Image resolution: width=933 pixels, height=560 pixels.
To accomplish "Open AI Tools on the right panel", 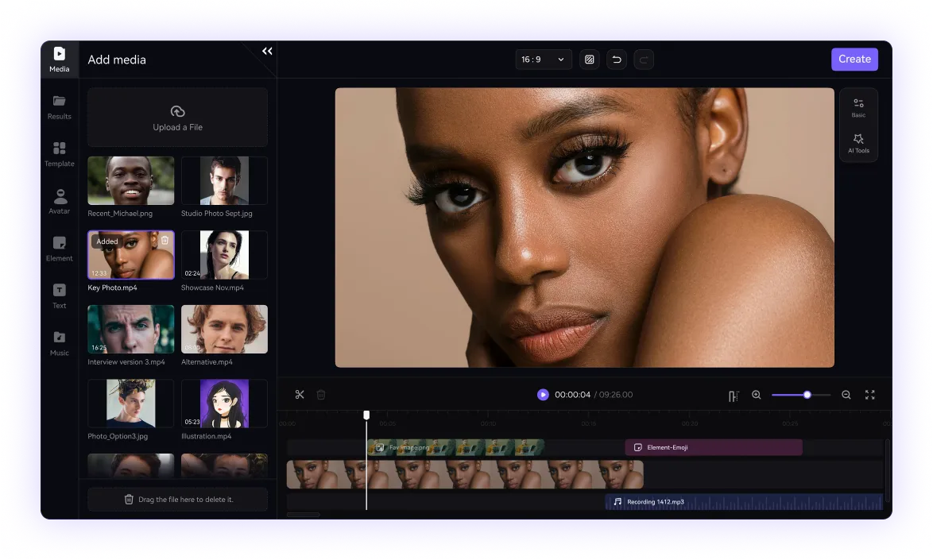I will [x=858, y=144].
